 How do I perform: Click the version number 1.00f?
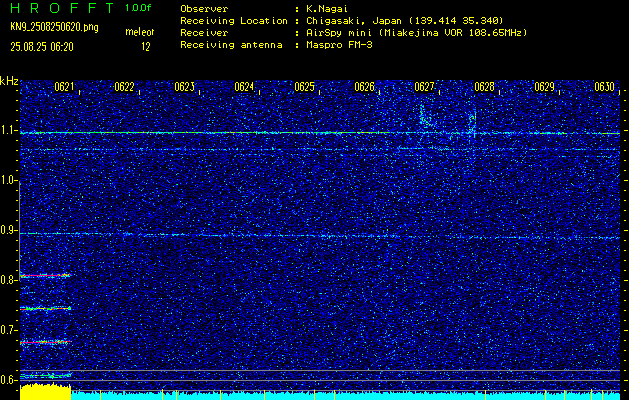point(138,8)
